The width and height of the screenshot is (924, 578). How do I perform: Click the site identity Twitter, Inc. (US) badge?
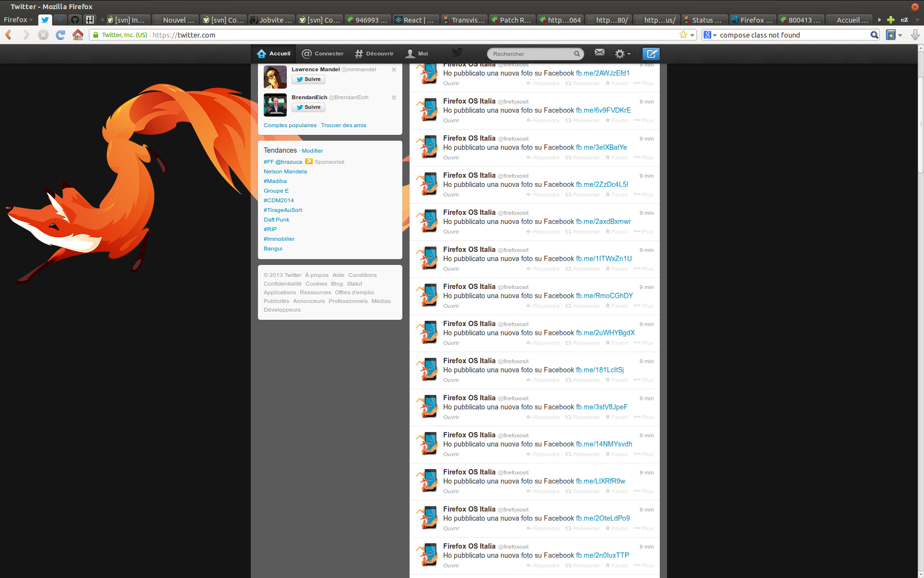click(x=120, y=35)
